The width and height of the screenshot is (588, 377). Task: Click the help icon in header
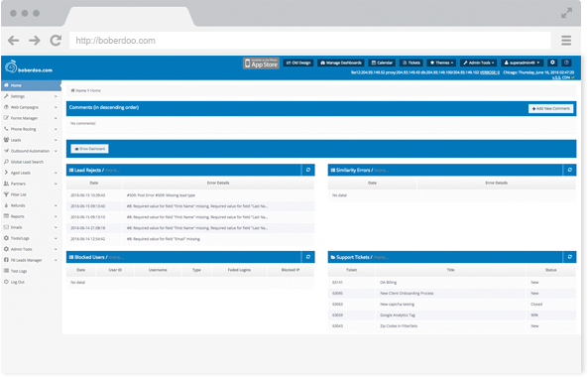(566, 63)
